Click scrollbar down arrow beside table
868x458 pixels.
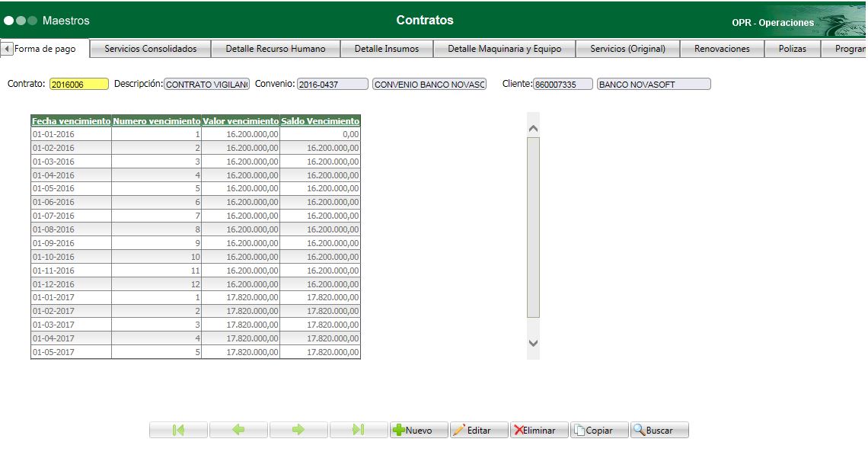(x=533, y=343)
